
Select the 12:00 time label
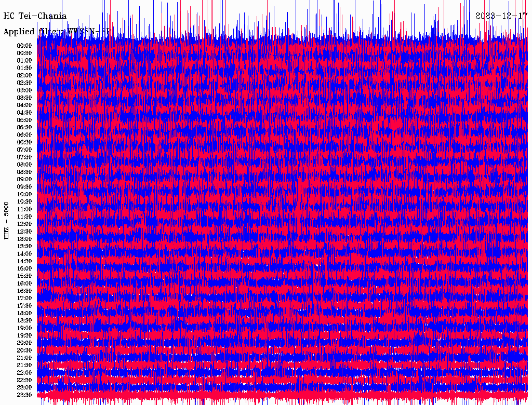coord(24,224)
